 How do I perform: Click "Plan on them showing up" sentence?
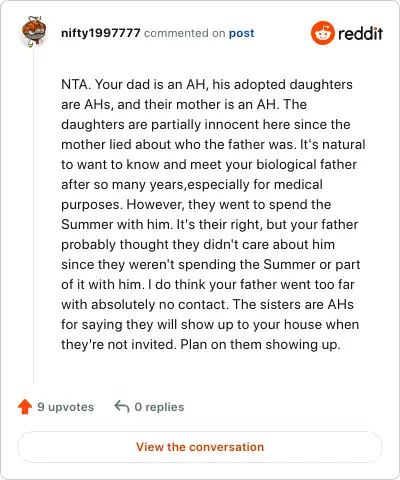(260, 344)
